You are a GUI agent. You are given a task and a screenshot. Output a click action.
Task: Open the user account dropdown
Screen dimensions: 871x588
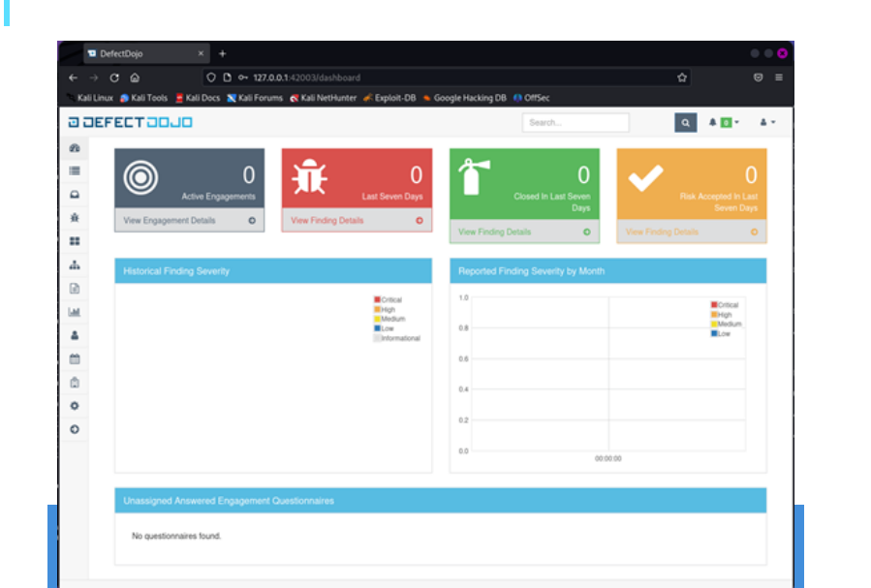pos(767,122)
